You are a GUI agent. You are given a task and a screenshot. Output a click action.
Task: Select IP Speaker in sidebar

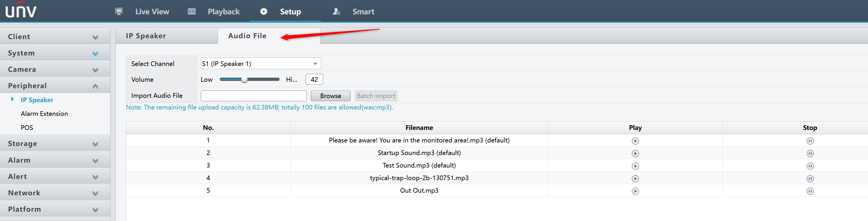pos(37,100)
